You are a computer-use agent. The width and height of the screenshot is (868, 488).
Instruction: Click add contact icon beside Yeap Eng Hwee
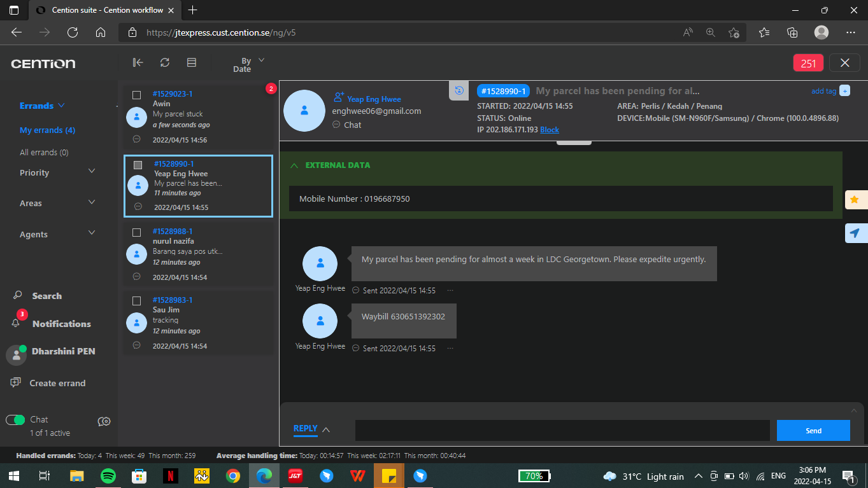point(338,98)
